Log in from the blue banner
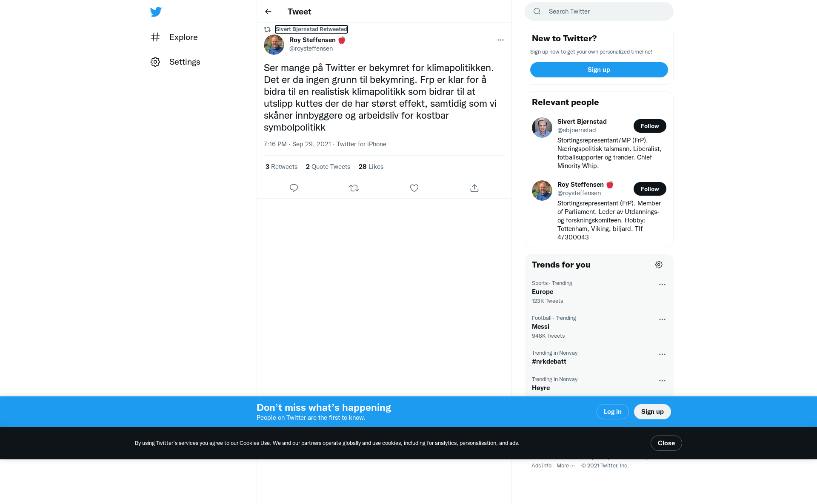This screenshot has width=817, height=504. (x=612, y=412)
